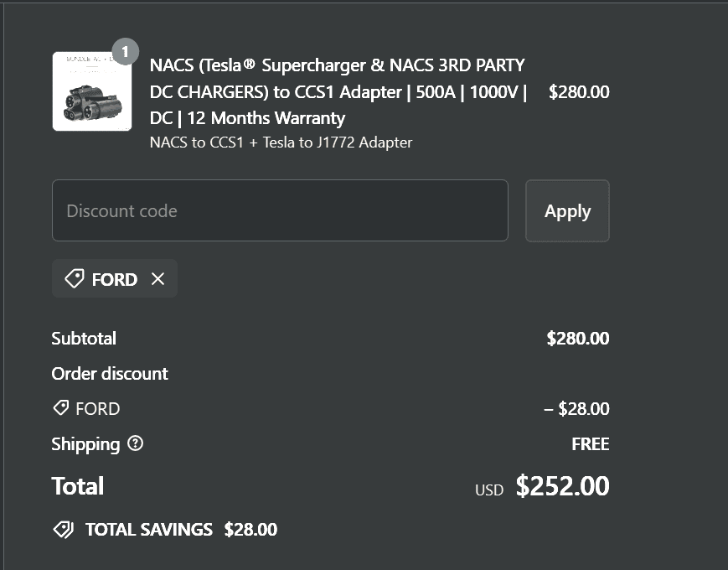The image size is (728, 570).
Task: Click the tag icon on the FORD chip
Action: click(75, 279)
